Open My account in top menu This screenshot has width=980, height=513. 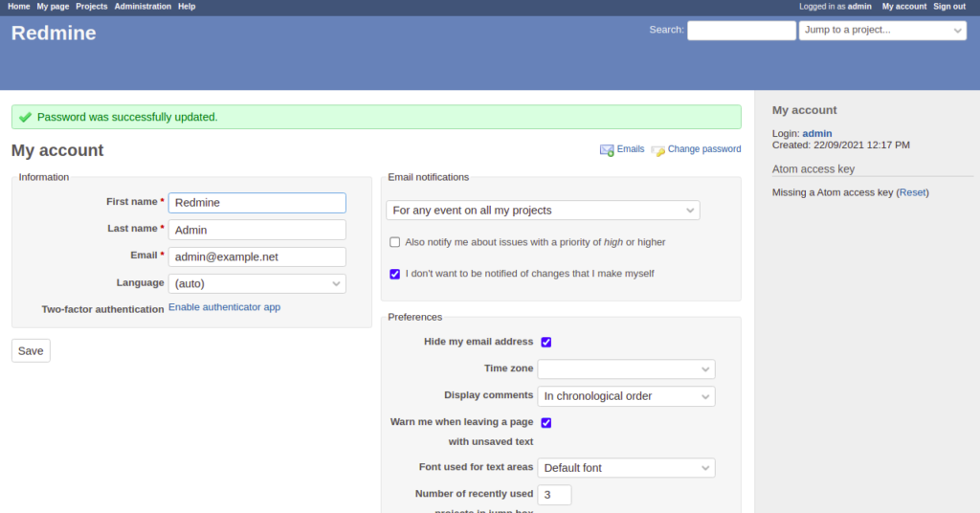[x=904, y=7]
